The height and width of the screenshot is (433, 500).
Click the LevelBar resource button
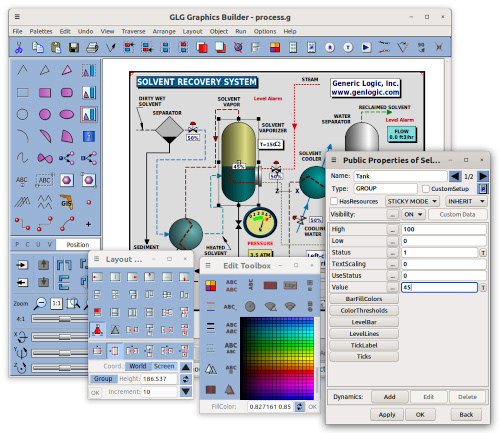364,322
